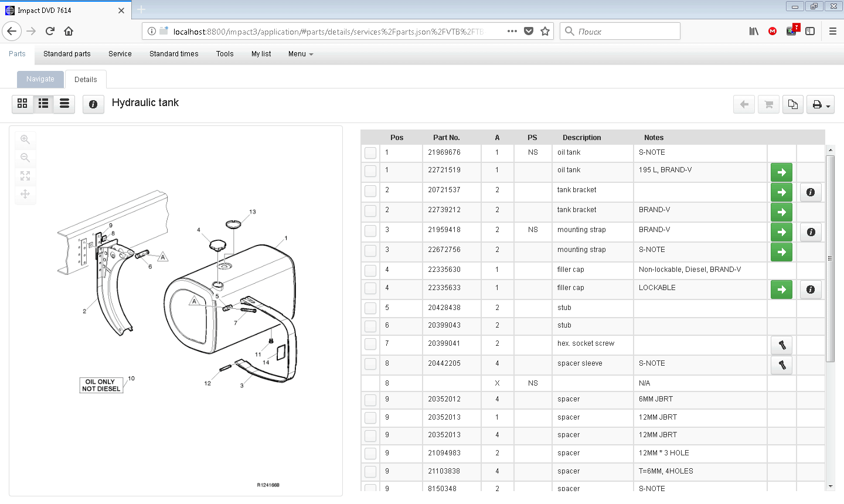The width and height of the screenshot is (844, 504).
Task: Open the shopping cart
Action: [x=768, y=104]
